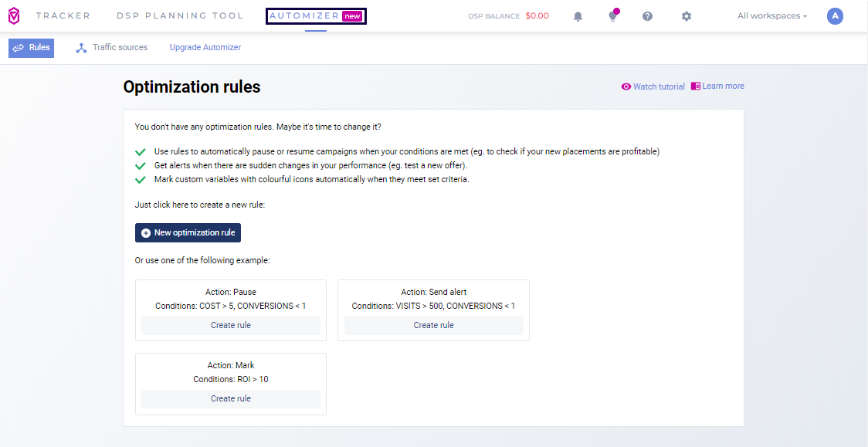The height and width of the screenshot is (447, 868).
Task: Click the Voluum logo icon
Action: [x=14, y=15]
